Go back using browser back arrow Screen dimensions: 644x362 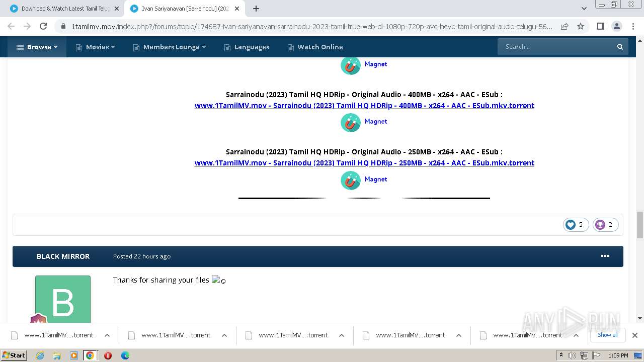tap(11, 26)
